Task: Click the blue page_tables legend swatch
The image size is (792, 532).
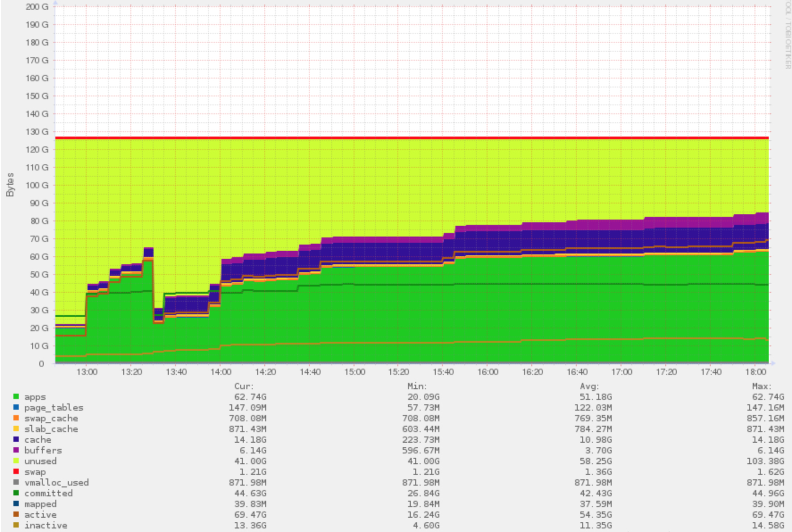Action: point(16,407)
